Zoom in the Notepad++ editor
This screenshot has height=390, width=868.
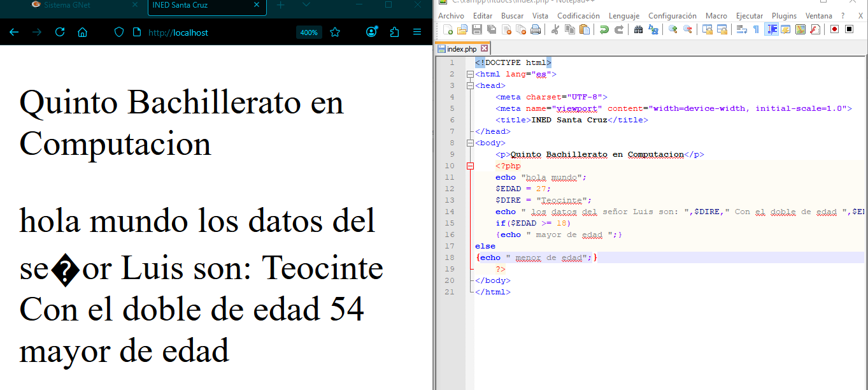672,29
